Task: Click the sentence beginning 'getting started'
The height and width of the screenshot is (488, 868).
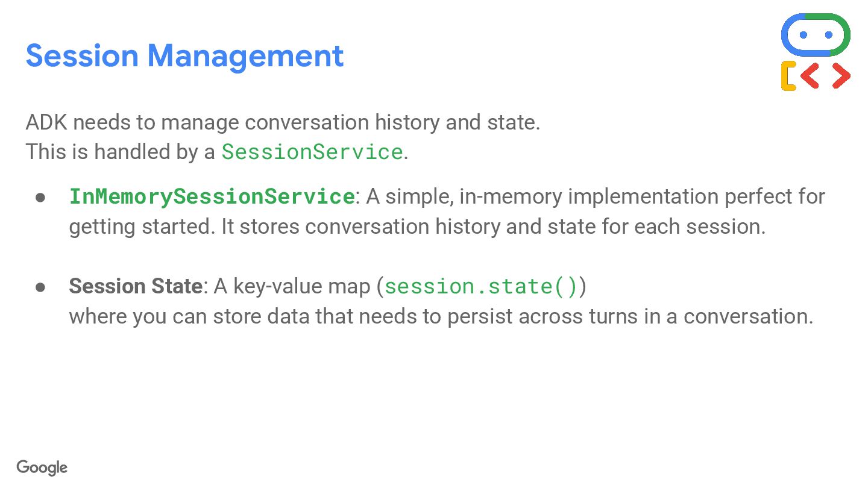Action: click(417, 227)
